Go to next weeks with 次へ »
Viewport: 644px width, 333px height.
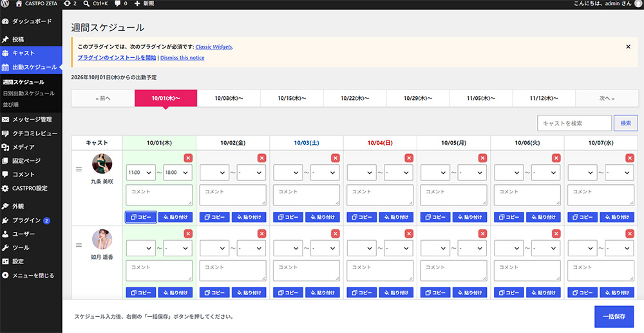pyautogui.click(x=607, y=99)
